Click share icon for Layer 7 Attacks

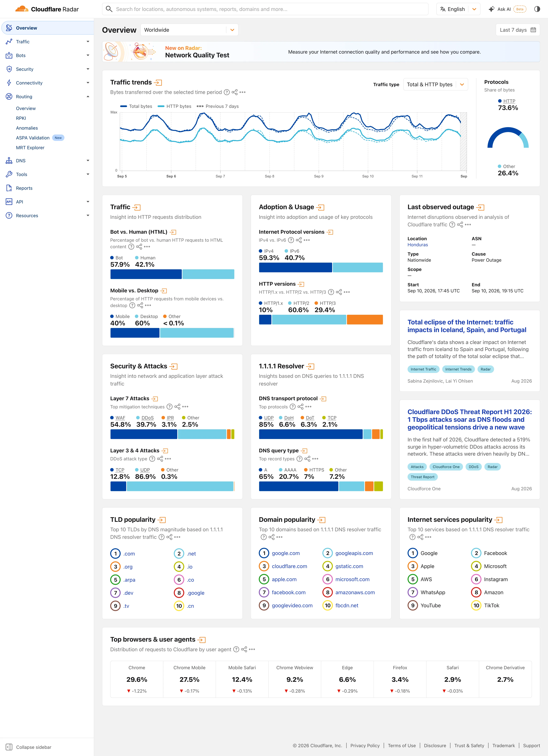(x=177, y=407)
